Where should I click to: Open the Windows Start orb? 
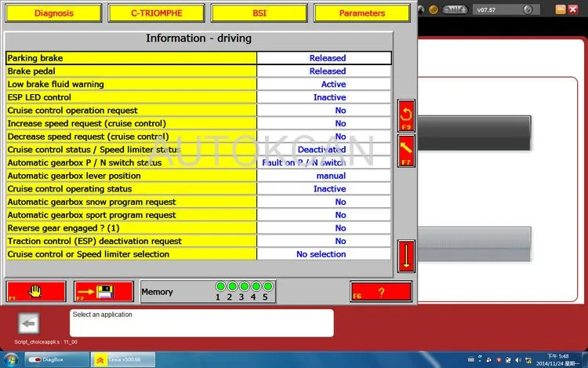(x=10, y=359)
